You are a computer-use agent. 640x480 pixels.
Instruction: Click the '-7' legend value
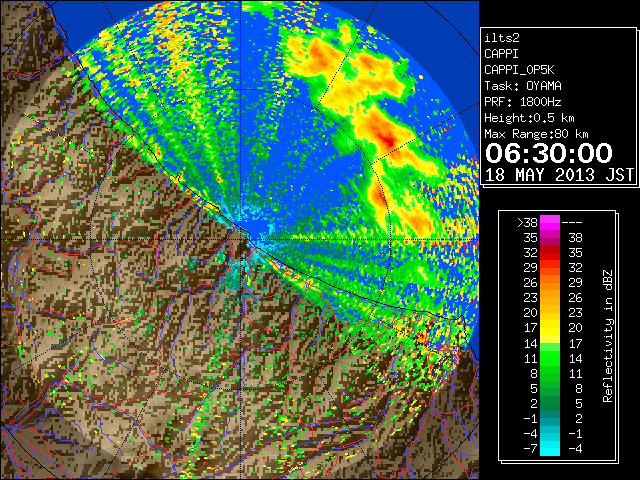(530, 448)
